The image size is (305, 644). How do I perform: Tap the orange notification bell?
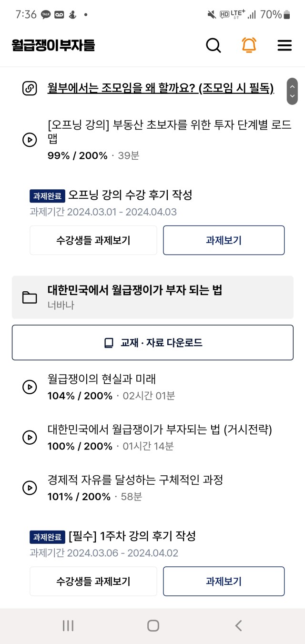249,45
